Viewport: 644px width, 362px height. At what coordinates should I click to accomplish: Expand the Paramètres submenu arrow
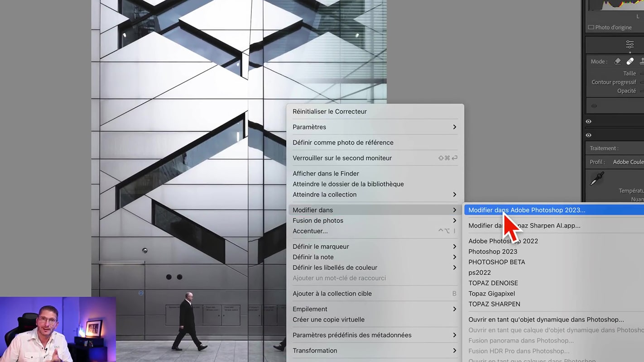pos(454,127)
